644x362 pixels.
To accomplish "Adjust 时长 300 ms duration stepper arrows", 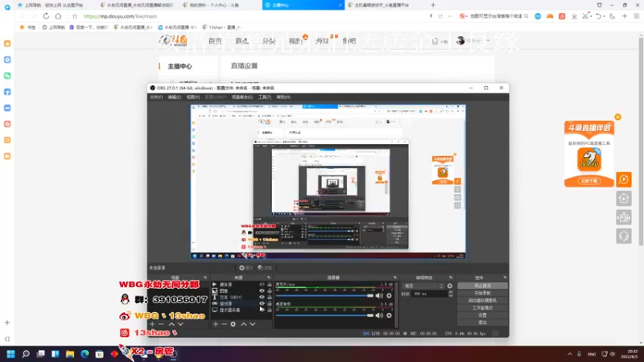I will (451, 294).
